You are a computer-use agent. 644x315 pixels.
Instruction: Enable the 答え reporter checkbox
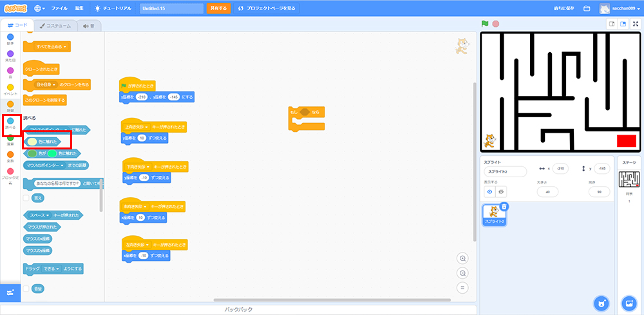[26, 198]
